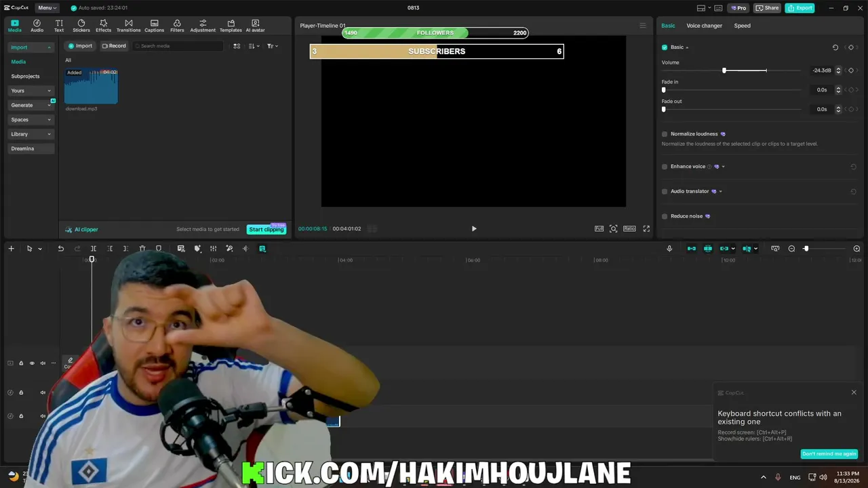This screenshot has width=868, height=488.
Task: Open the Adjustment panel
Action: [203, 26]
